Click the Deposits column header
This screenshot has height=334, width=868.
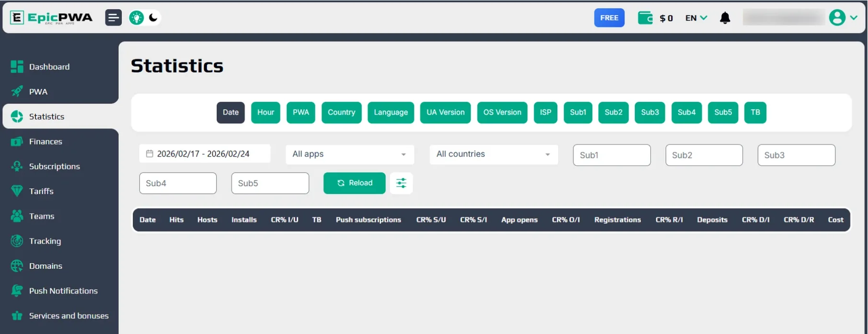712,220
